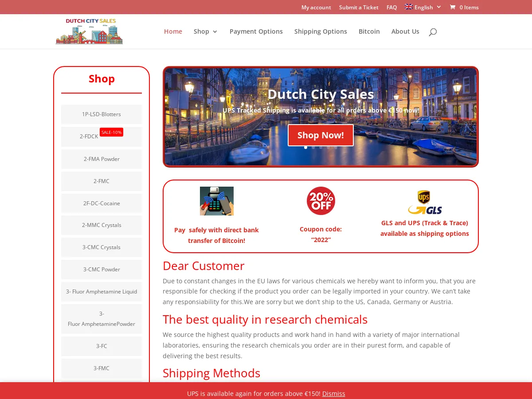Click the Dutch City Sales logo
This screenshot has height=399, width=532.
coord(89,31)
